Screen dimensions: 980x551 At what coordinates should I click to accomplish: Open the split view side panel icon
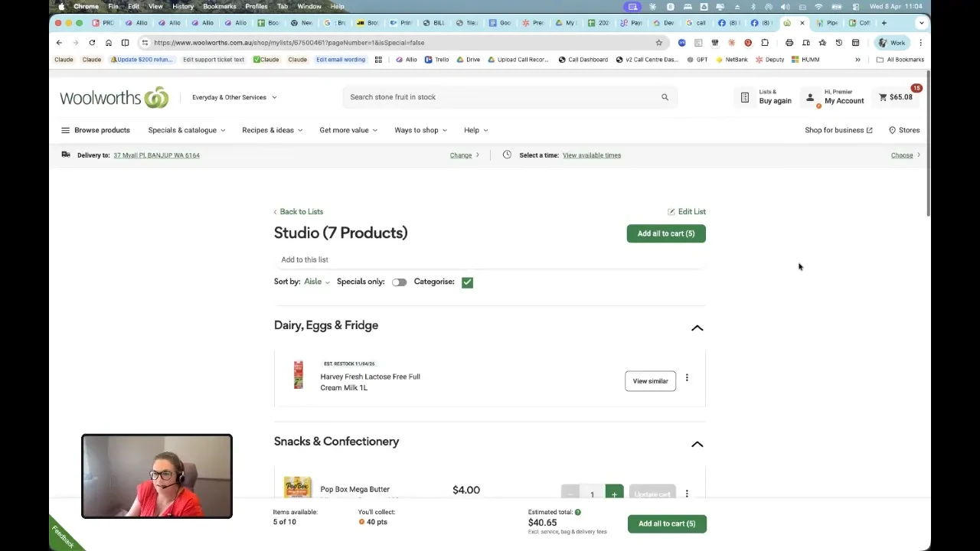click(x=125, y=43)
